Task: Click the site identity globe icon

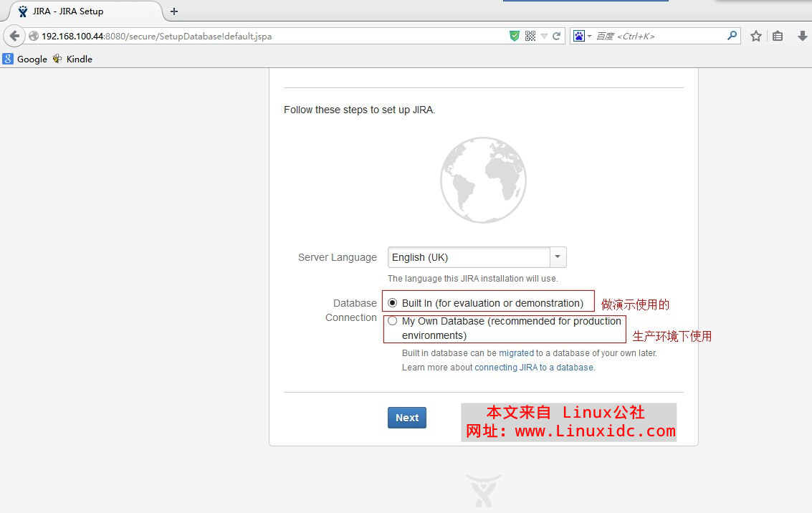Action: pyautogui.click(x=33, y=34)
